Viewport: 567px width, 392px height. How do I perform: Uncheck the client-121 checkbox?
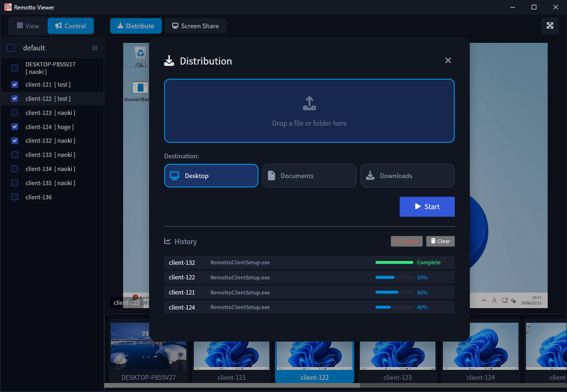point(15,85)
